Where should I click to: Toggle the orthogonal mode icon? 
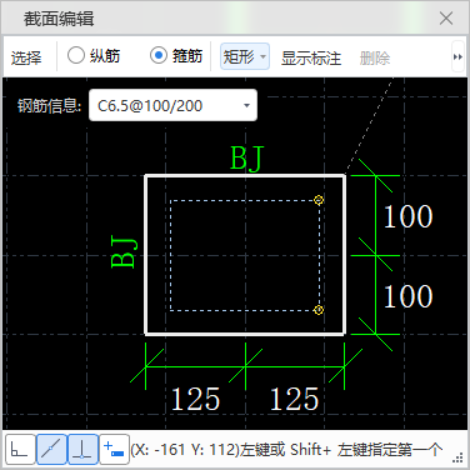pos(20,449)
